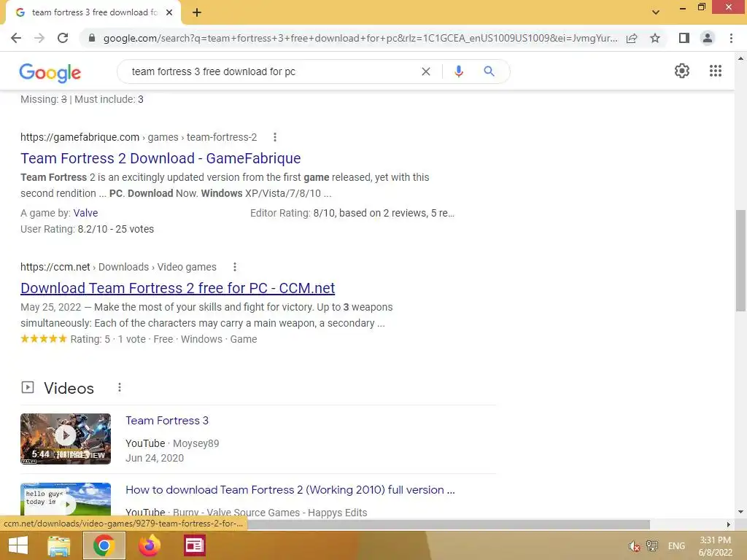Open the Chrome profile avatar
The height and width of the screenshot is (560, 747).
pyautogui.click(x=708, y=38)
